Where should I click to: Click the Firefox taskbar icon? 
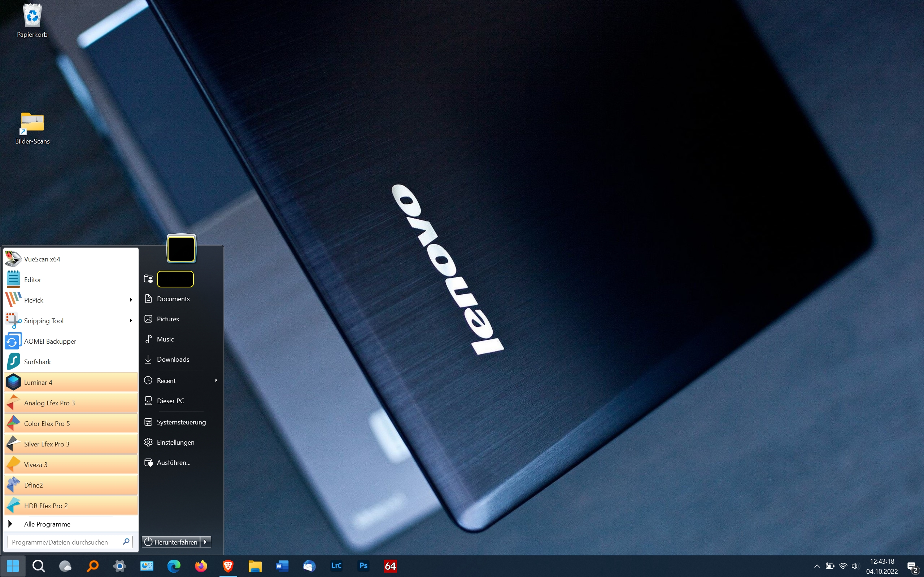(x=201, y=565)
